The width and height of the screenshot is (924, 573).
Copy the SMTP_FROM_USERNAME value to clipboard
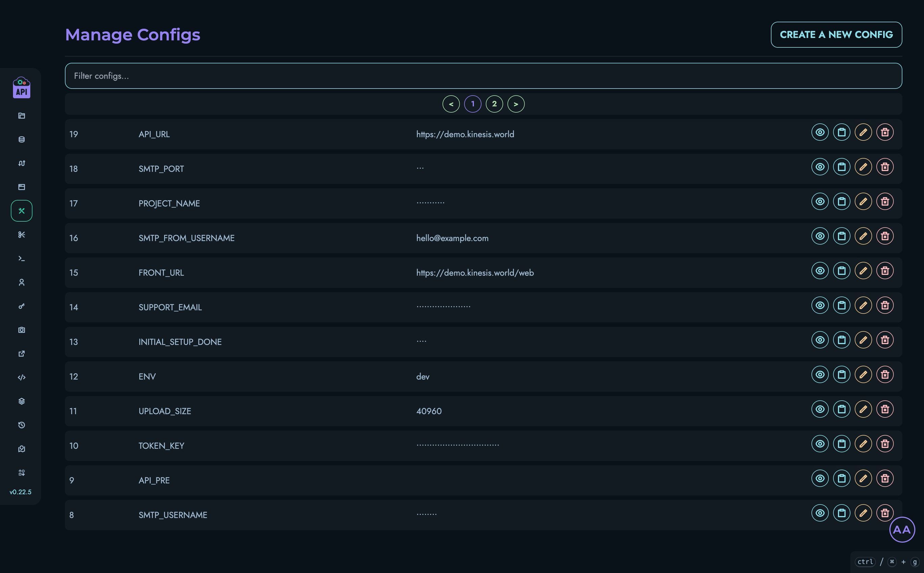pyautogui.click(x=842, y=236)
